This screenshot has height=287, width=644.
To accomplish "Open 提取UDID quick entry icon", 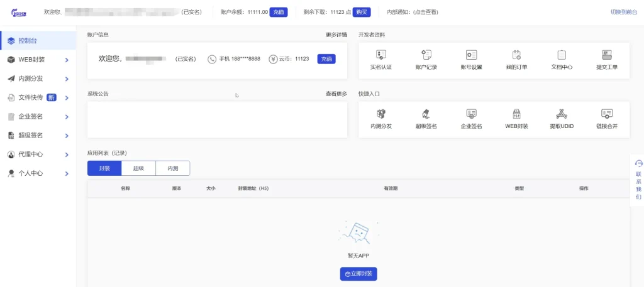I will click(562, 114).
